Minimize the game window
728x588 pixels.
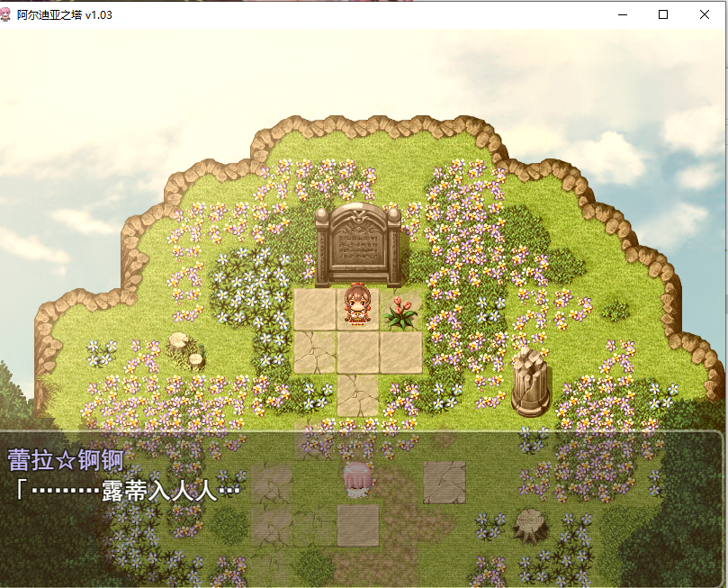coord(622,14)
